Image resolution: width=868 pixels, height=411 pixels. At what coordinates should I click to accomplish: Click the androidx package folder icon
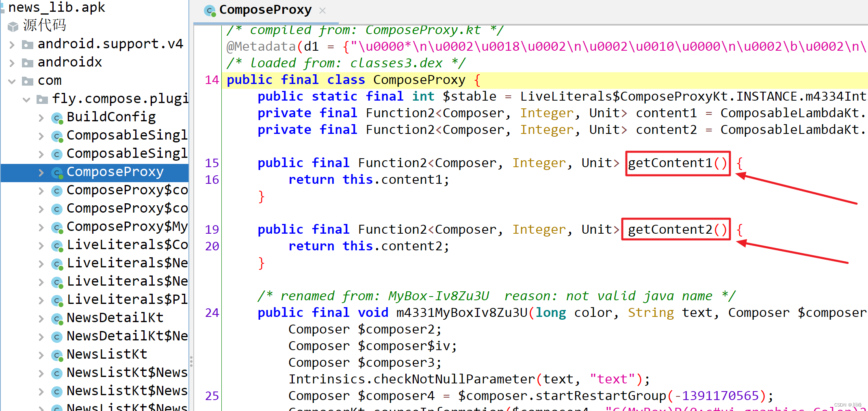pos(28,63)
